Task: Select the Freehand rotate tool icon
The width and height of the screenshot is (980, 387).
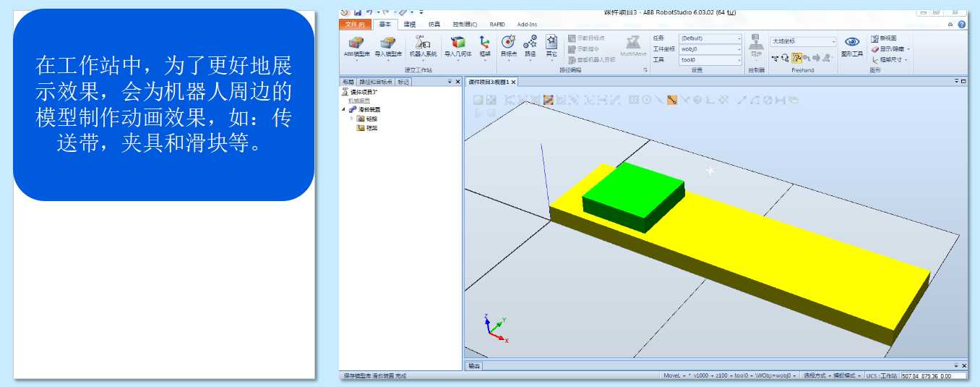Action: click(786, 58)
